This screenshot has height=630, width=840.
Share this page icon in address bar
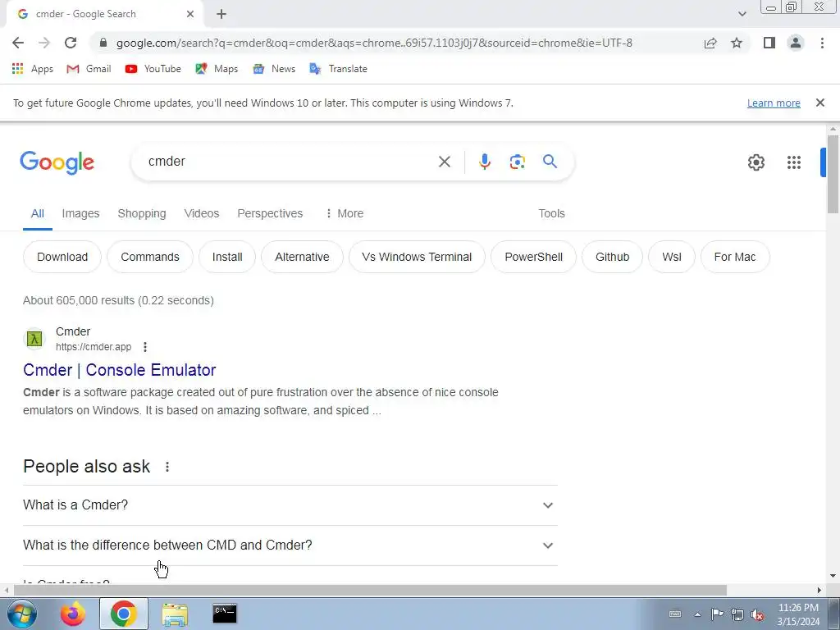tap(710, 43)
